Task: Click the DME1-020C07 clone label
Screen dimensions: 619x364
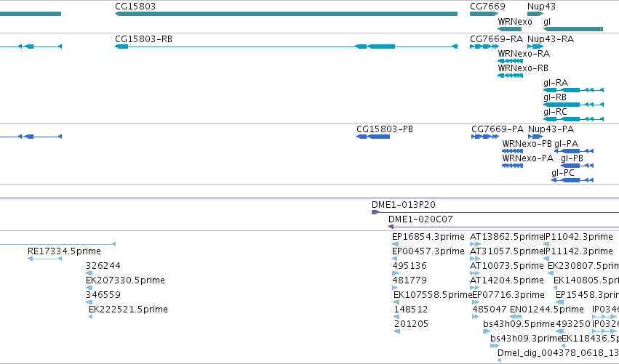Action: click(x=420, y=219)
